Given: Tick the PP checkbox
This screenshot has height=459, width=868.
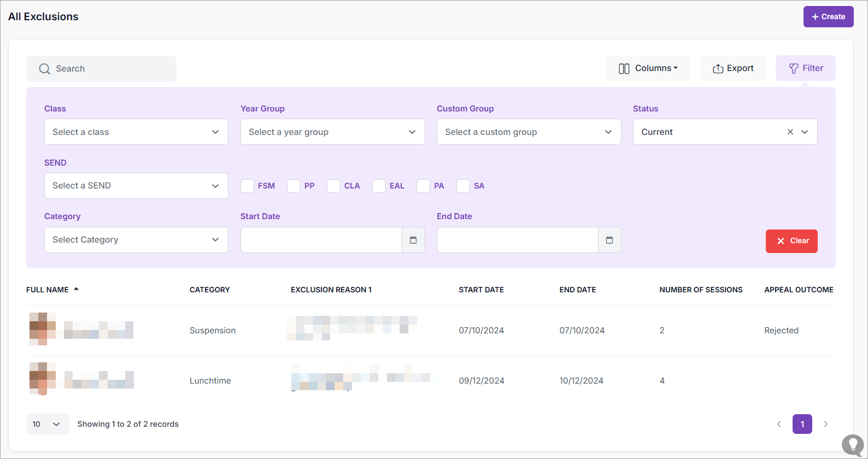Looking at the screenshot, I should pos(294,186).
